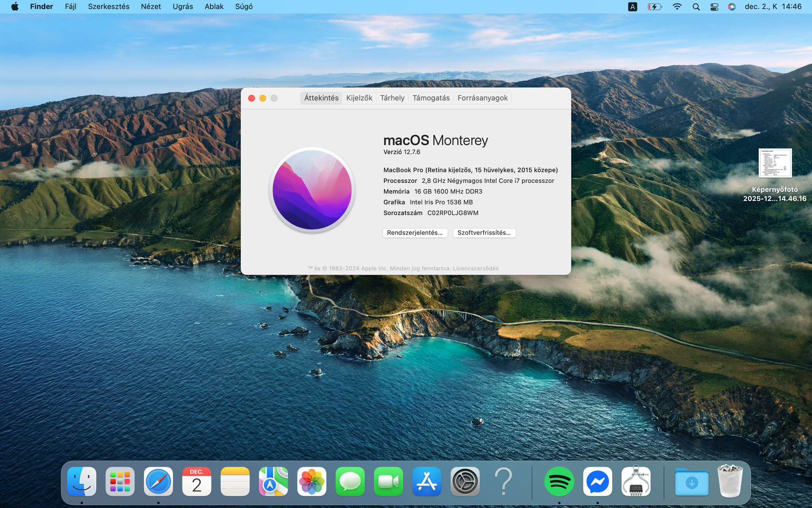The width and height of the screenshot is (812, 508).
Task: Switch to the Kijelzők tab
Action: [x=359, y=98]
